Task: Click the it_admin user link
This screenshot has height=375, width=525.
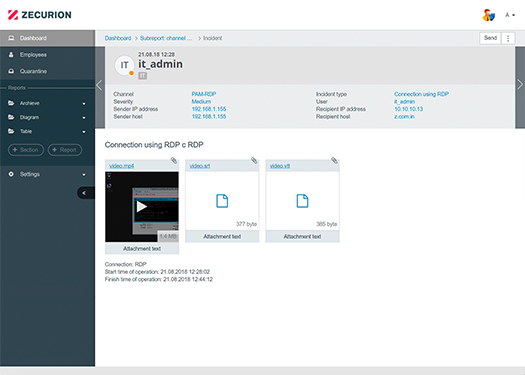Action: coord(404,101)
